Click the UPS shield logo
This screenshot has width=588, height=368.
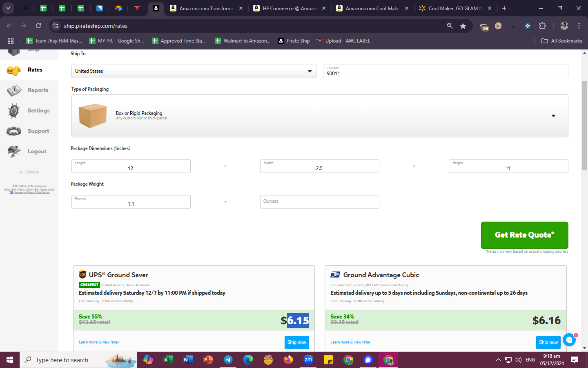pyautogui.click(x=82, y=275)
